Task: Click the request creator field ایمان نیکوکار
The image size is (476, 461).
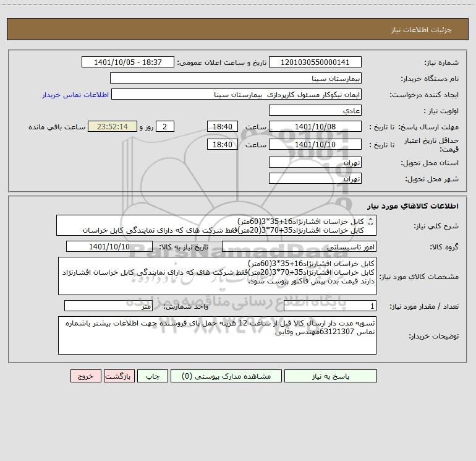Action: [x=237, y=94]
